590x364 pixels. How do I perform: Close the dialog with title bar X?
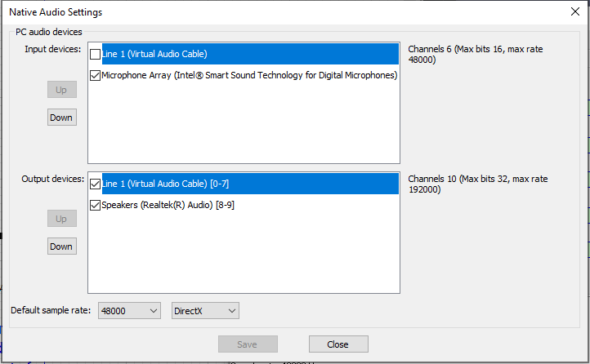point(574,11)
